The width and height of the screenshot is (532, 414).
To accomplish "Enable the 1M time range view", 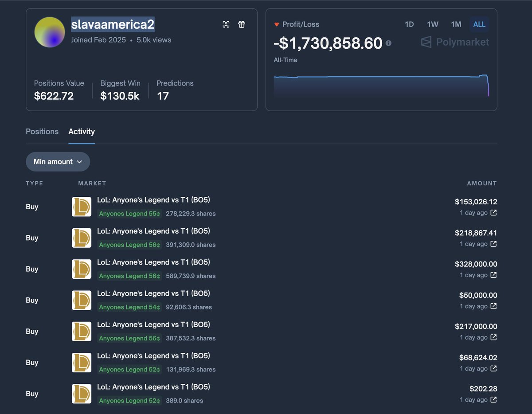I will 456,24.
